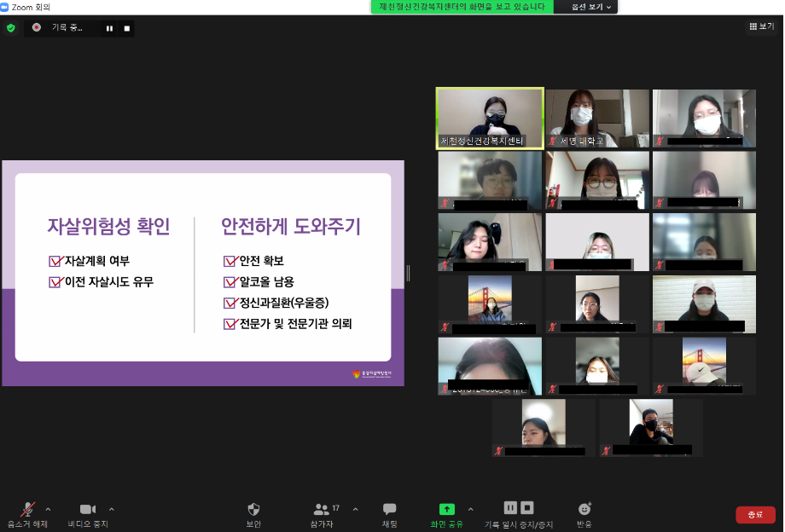This screenshot has height=532, width=785.
Task: Select the 제천정신건강복지센터 video thumbnail
Action: [490, 118]
